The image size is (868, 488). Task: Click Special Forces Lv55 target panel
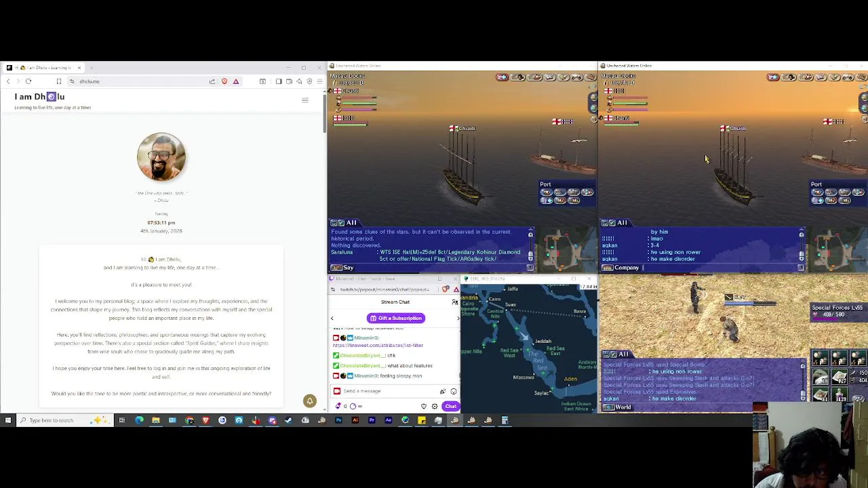pyautogui.click(x=837, y=311)
